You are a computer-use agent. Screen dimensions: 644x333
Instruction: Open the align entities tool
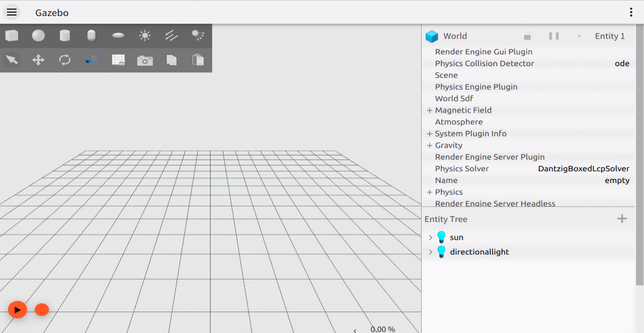tap(92, 60)
